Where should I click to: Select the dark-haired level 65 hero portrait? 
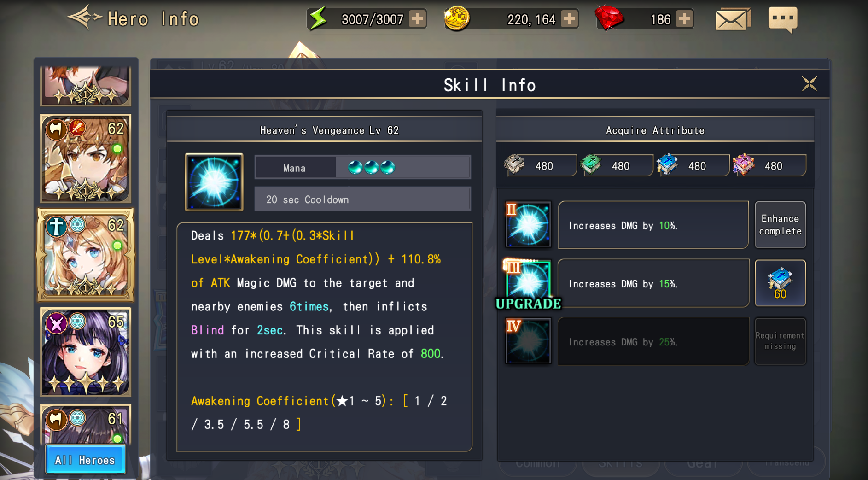click(x=86, y=352)
